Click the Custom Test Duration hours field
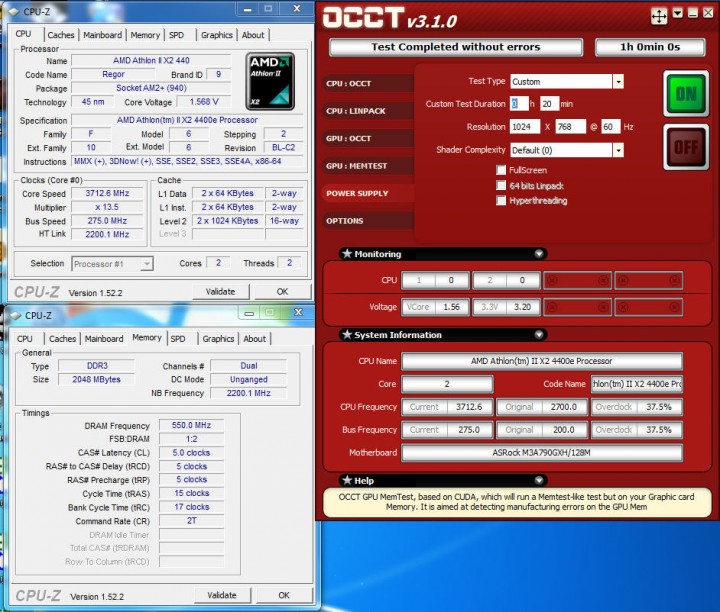720x612 pixels. 519,104
